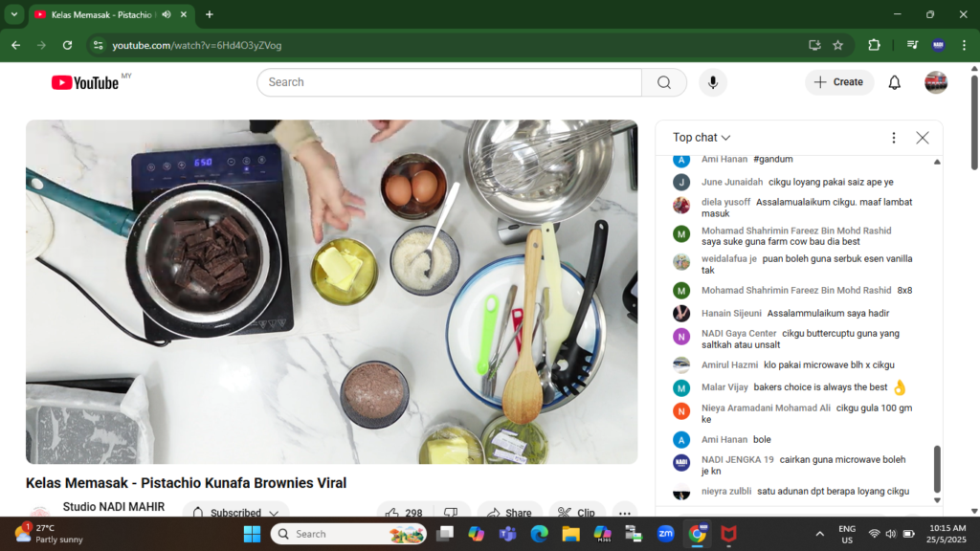Open Task View on taskbar
980x551 pixels.
[x=445, y=534]
